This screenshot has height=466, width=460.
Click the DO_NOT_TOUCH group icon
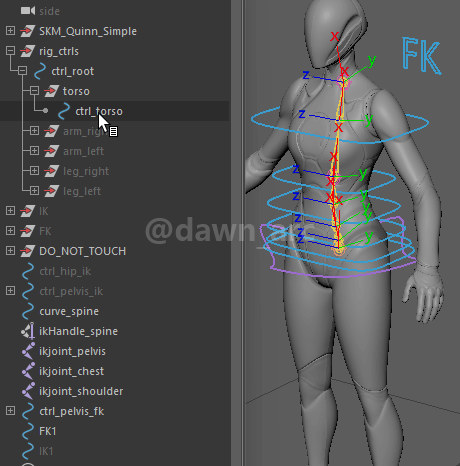27,251
